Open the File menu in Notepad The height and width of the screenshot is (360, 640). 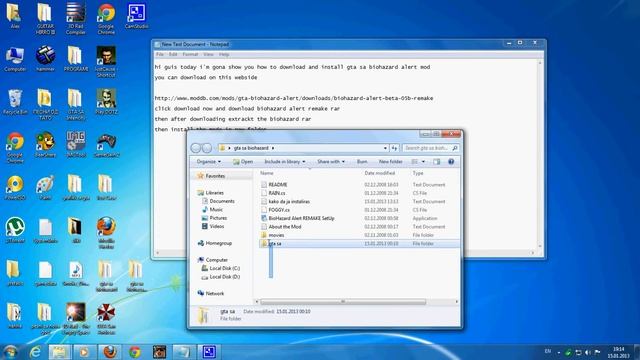(x=160, y=54)
